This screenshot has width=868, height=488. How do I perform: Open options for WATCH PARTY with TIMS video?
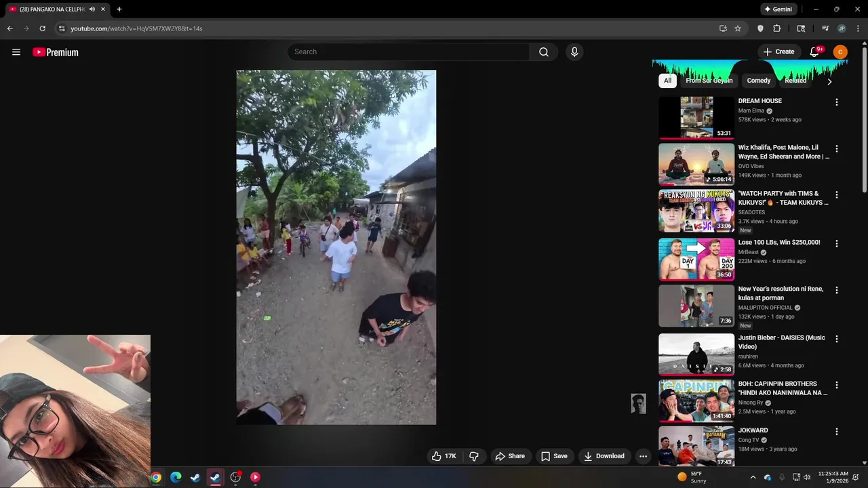pyautogui.click(x=836, y=195)
